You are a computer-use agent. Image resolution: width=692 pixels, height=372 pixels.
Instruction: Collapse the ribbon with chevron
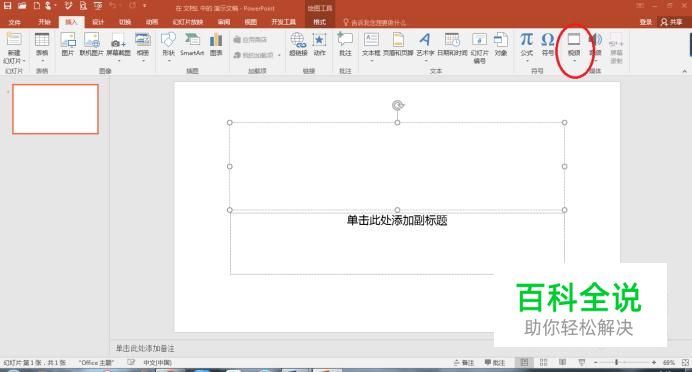coord(684,71)
